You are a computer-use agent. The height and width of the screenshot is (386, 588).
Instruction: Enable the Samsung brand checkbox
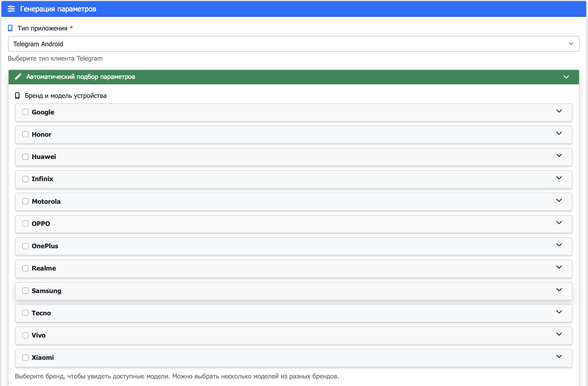[25, 291]
